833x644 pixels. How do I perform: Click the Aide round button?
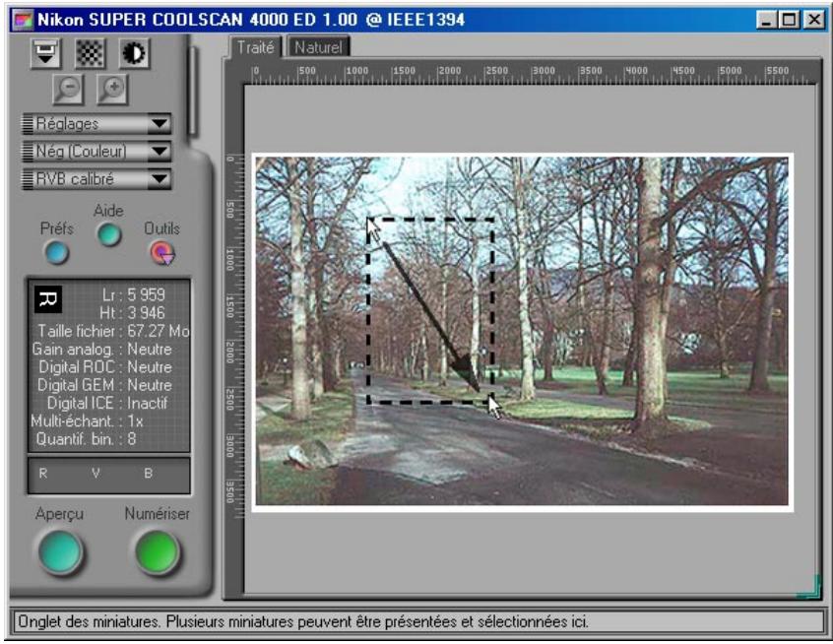[109, 234]
